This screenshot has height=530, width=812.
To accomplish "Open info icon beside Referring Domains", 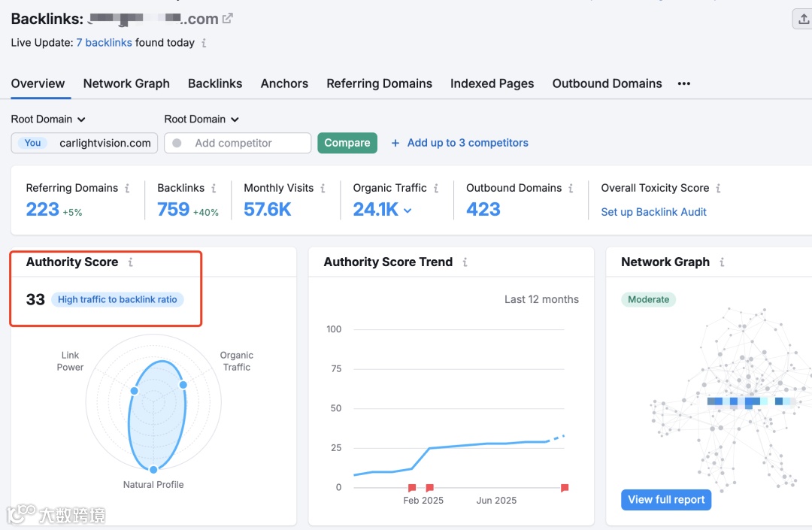I will pos(127,189).
